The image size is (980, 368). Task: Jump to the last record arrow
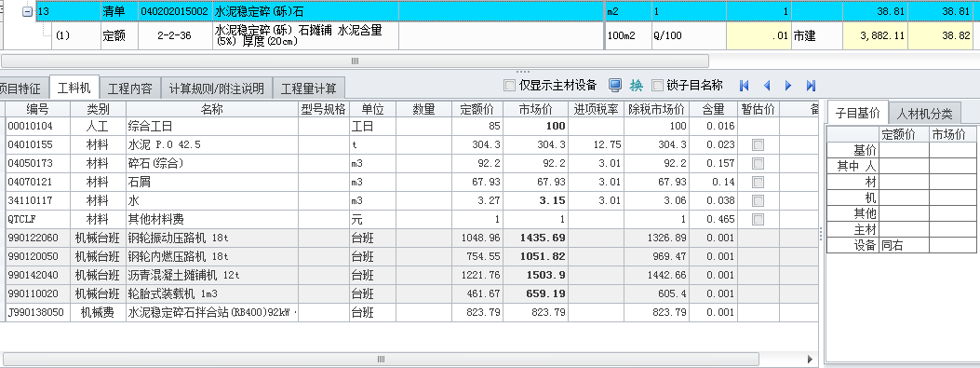point(811,85)
